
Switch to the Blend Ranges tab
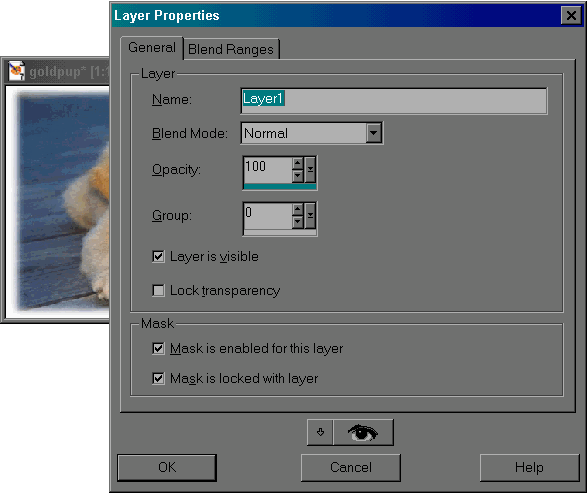(231, 49)
